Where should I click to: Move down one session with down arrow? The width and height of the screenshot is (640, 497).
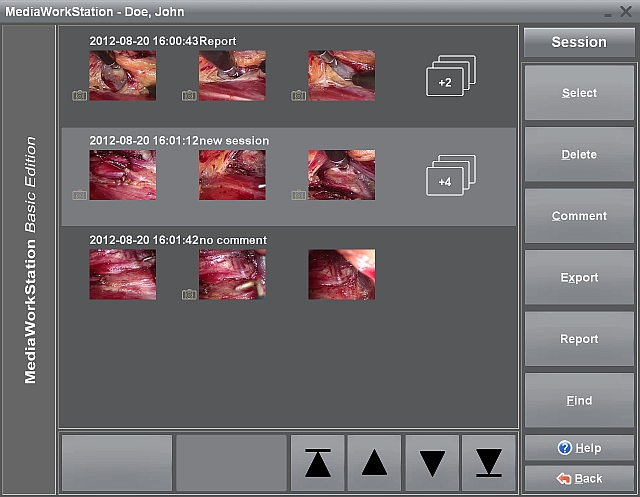click(x=432, y=463)
